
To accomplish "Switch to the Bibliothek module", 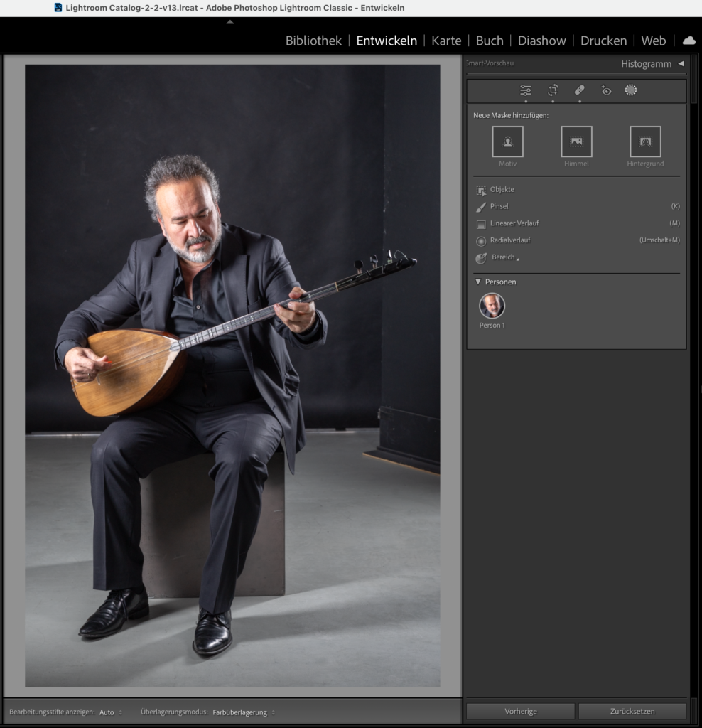I will [x=313, y=41].
